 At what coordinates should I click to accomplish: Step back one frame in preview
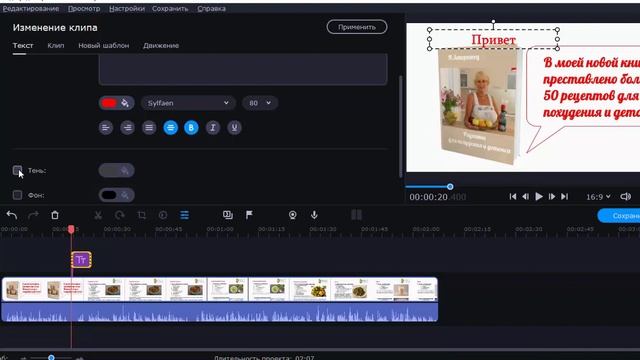click(x=526, y=197)
